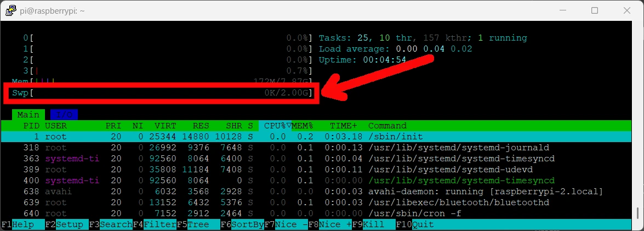The width and height of the screenshot is (644, 231).
Task: Sort by NI column header
Action: [x=138, y=126]
